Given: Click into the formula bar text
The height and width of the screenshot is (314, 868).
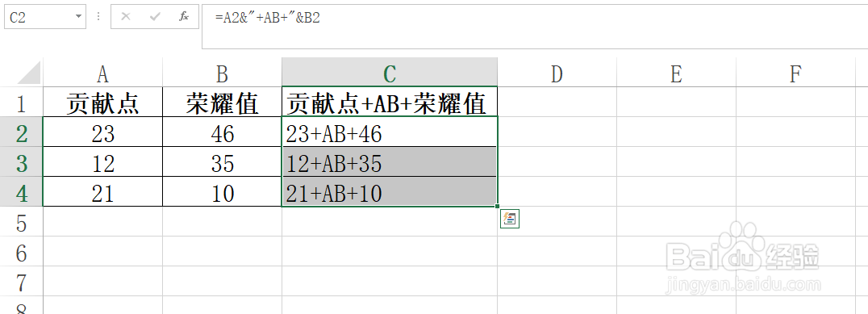Looking at the screenshot, I should (535, 27).
